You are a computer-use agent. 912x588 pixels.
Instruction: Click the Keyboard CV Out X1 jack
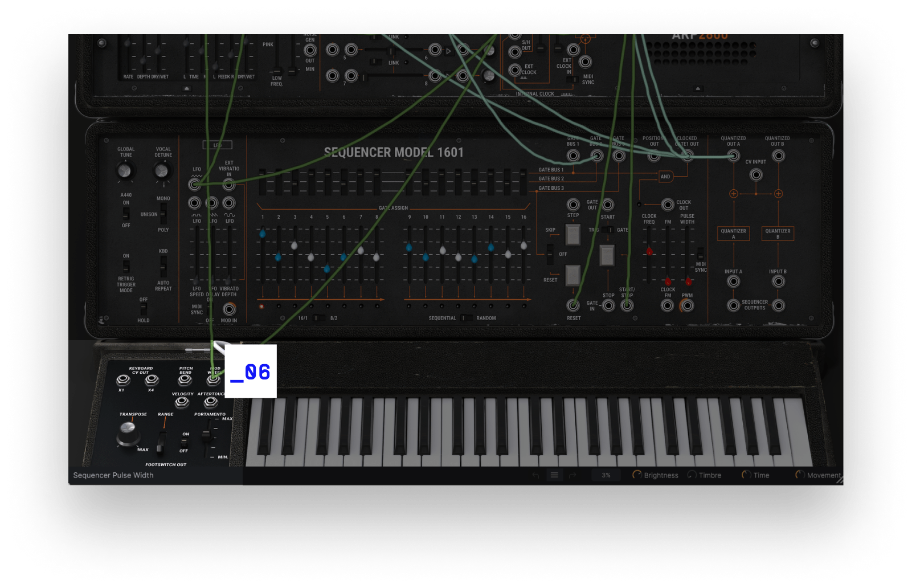coord(122,380)
